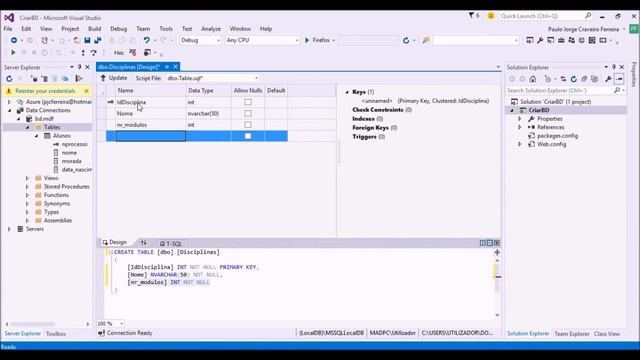This screenshot has width=640, height=360.
Task: Close the dbo.Disciplinas design tab
Action: pos(176,67)
